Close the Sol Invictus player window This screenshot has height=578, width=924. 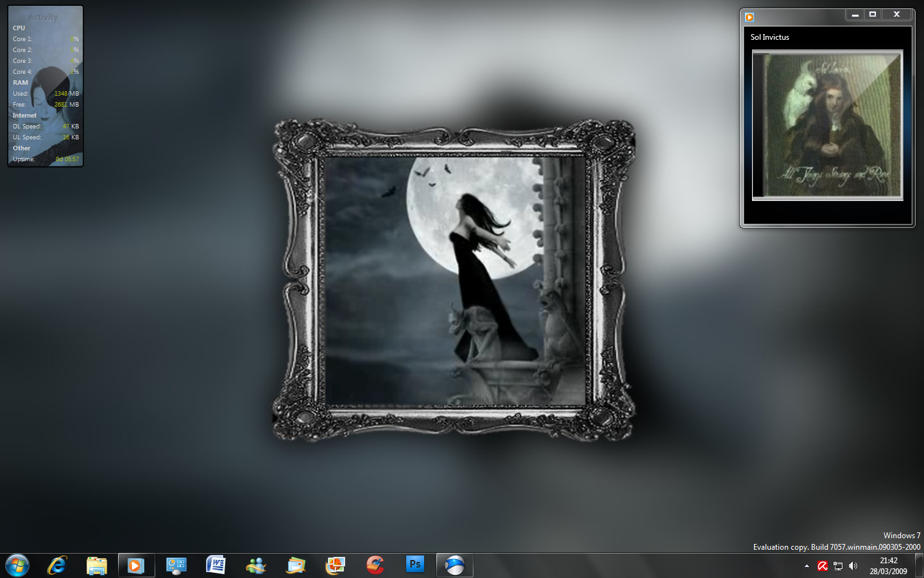(896, 14)
